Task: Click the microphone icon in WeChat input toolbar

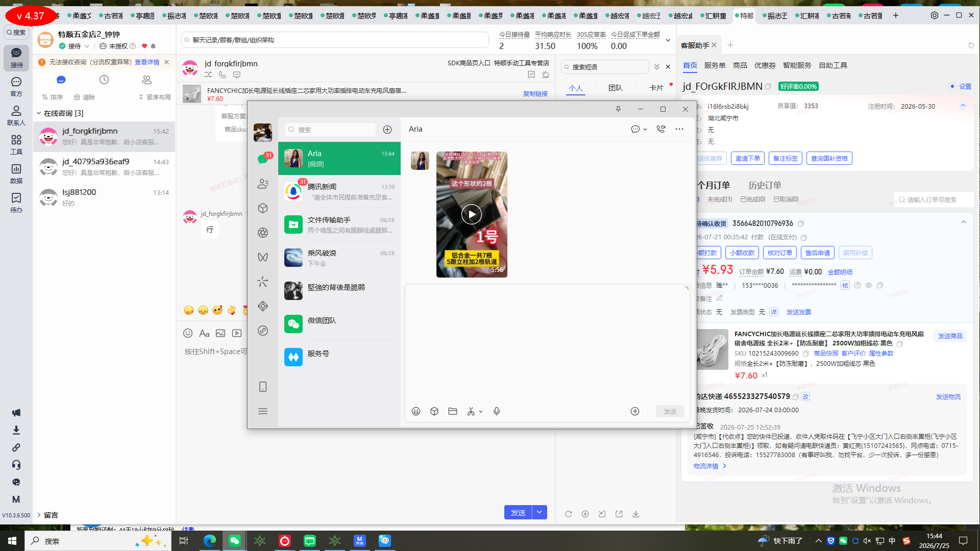Action: tap(497, 411)
